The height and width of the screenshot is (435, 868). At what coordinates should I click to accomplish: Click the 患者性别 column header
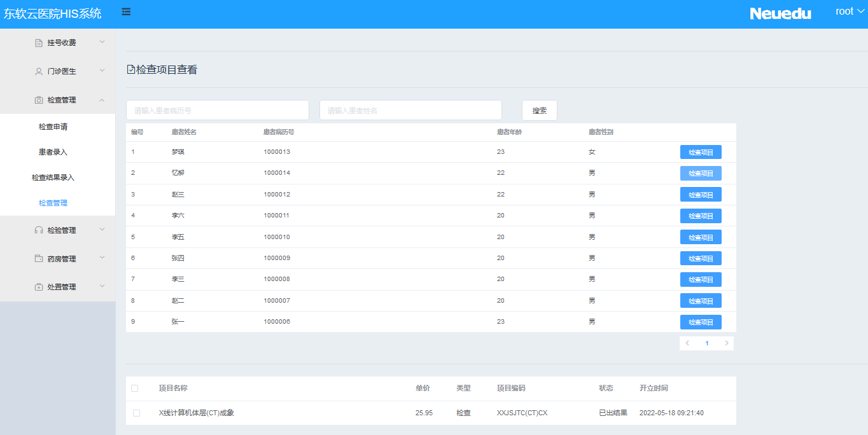tap(601, 132)
